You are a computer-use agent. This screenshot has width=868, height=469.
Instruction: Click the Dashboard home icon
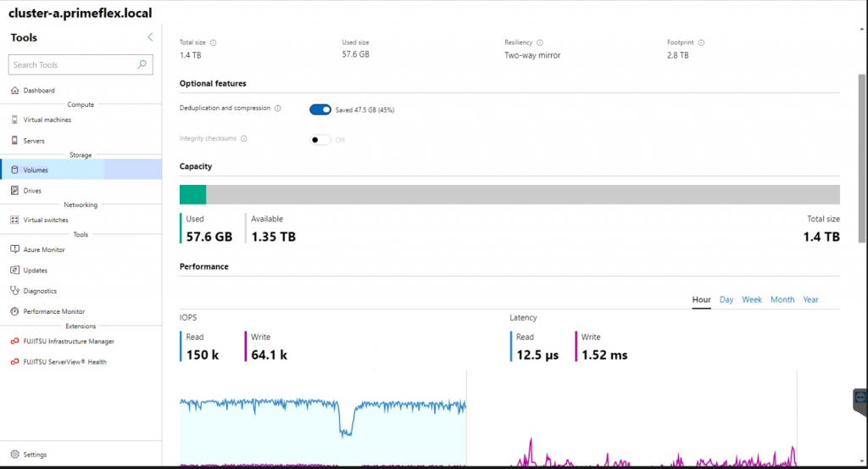(x=14, y=91)
